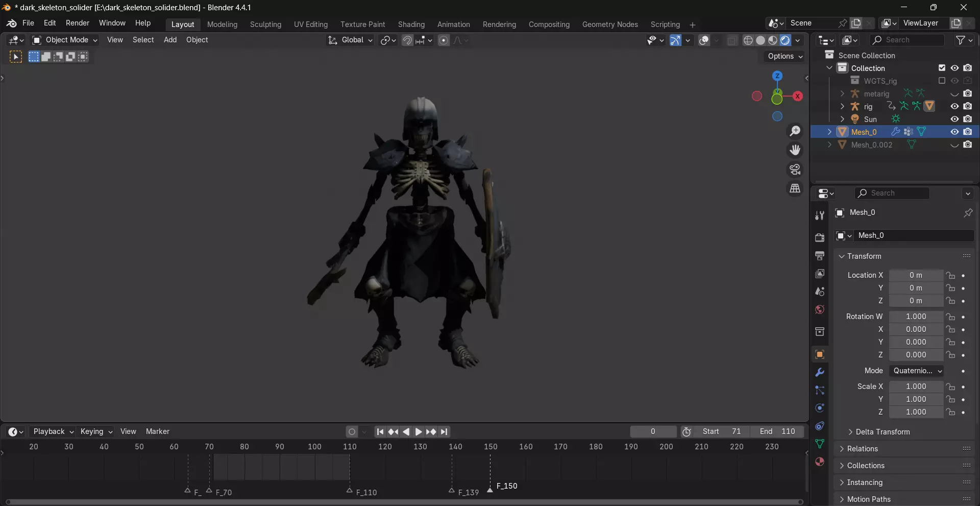Click the Rotation W value field

click(x=916, y=317)
